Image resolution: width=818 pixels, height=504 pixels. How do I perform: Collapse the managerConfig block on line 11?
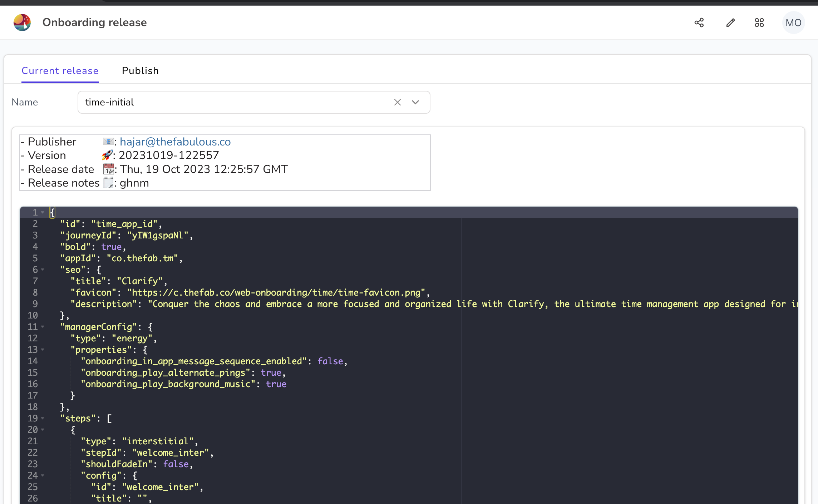click(x=43, y=327)
